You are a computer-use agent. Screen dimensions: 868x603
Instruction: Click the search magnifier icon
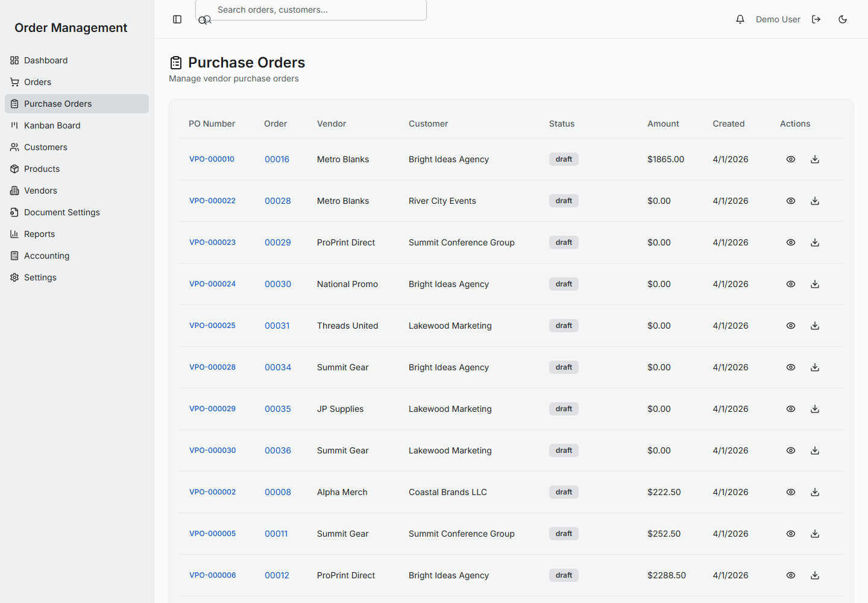click(204, 20)
